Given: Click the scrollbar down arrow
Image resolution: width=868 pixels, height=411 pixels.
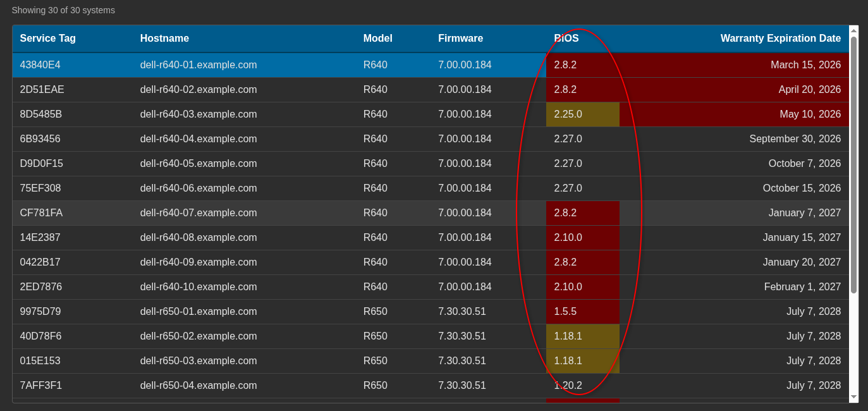Looking at the screenshot, I should pyautogui.click(x=853, y=397).
